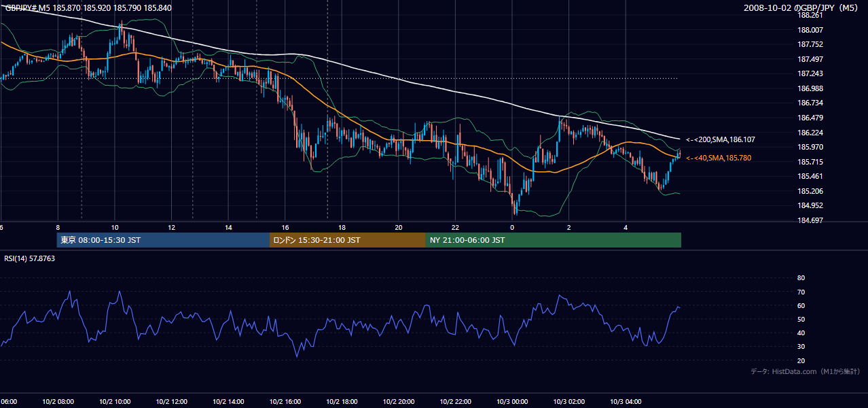868x408 pixels.
Task: Click price level 185.461 on price axis
Action: point(810,176)
